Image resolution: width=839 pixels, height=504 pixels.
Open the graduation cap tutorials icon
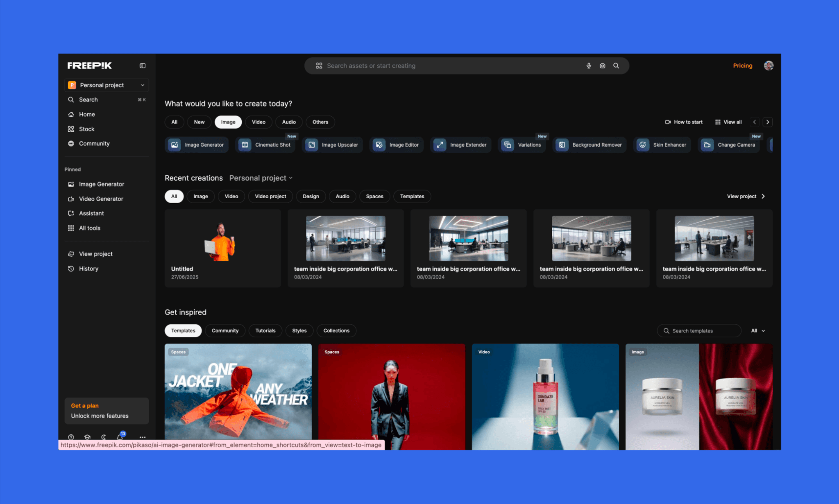click(x=87, y=437)
